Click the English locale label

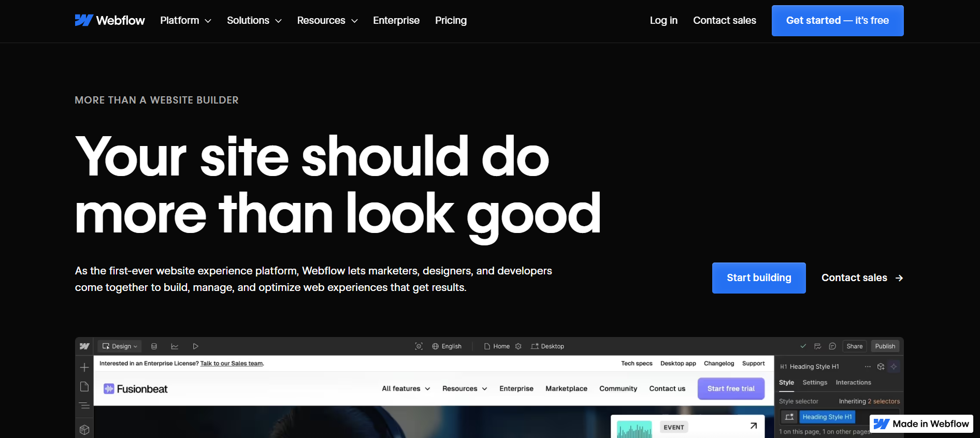pos(452,346)
